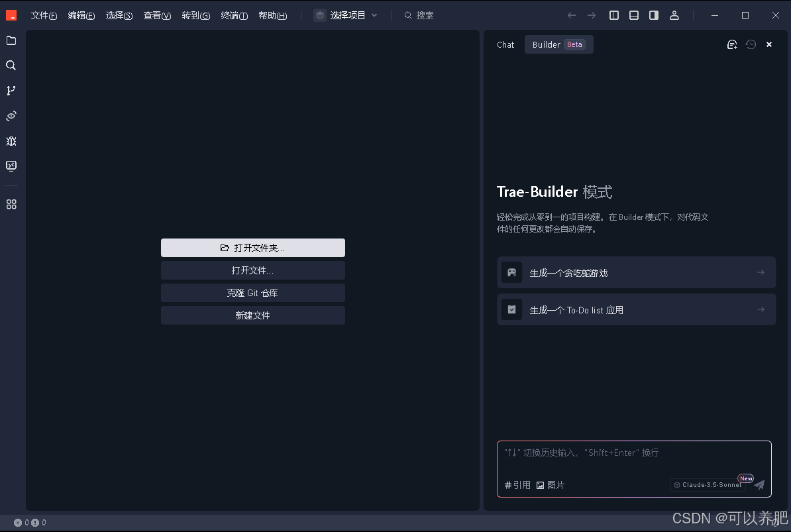
Task: Click the New badge above model selector
Action: tap(745, 478)
